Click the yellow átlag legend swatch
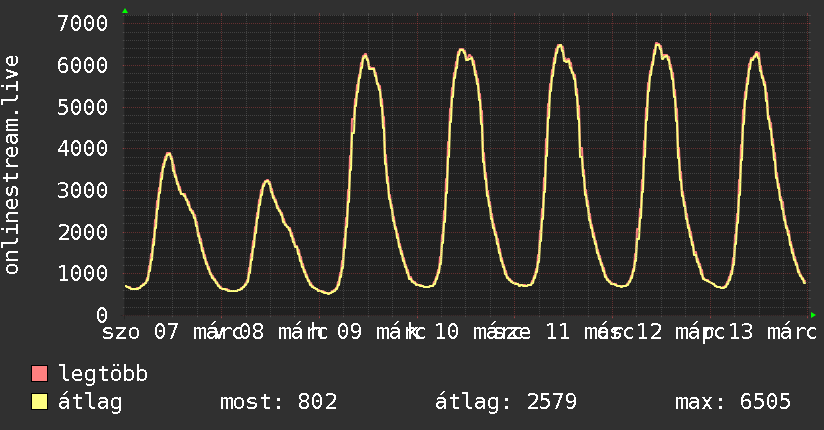The image size is (824, 430). 39,402
